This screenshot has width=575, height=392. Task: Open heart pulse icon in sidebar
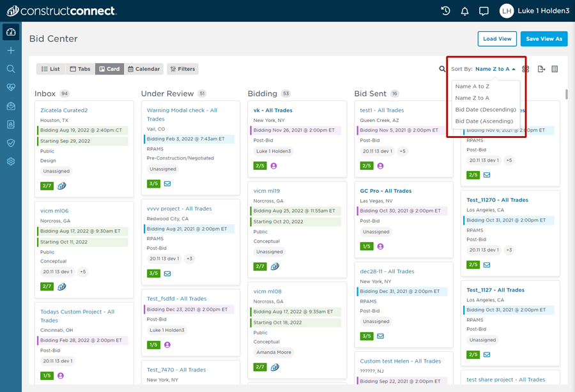(x=11, y=87)
